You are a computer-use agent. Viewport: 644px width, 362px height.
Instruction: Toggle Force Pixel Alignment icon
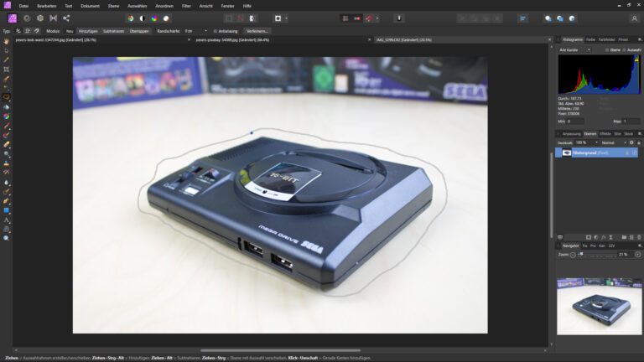pos(345,18)
